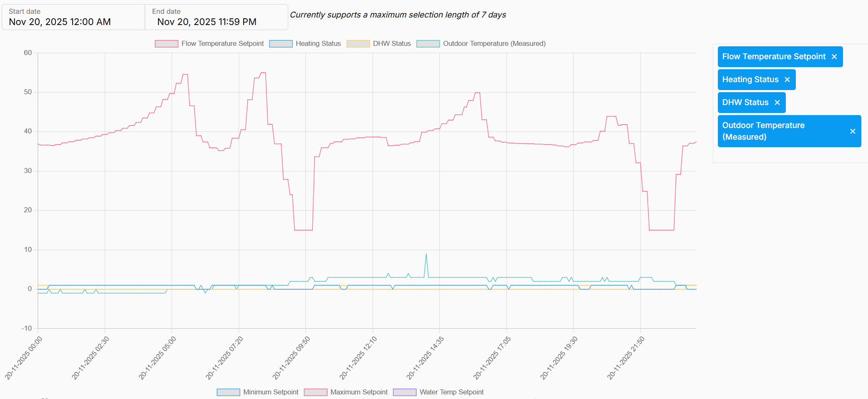
Task: Click the DHW Status legend swatch
Action: tap(358, 44)
